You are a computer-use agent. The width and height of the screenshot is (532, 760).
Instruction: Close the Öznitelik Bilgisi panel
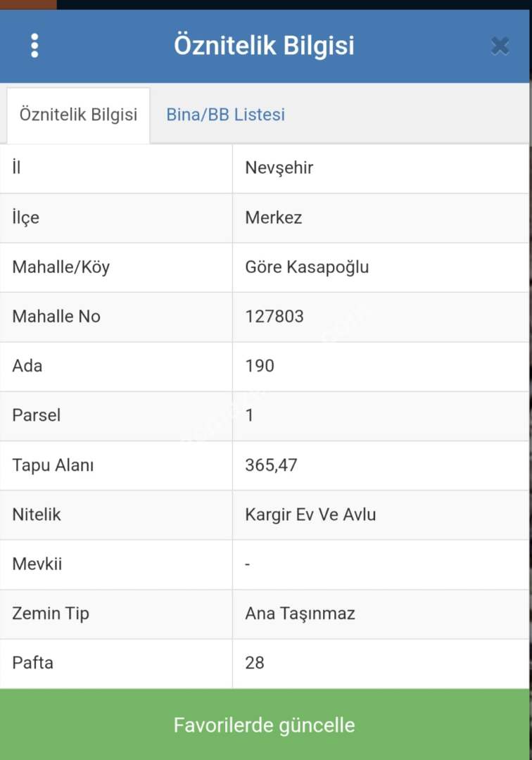coord(500,46)
